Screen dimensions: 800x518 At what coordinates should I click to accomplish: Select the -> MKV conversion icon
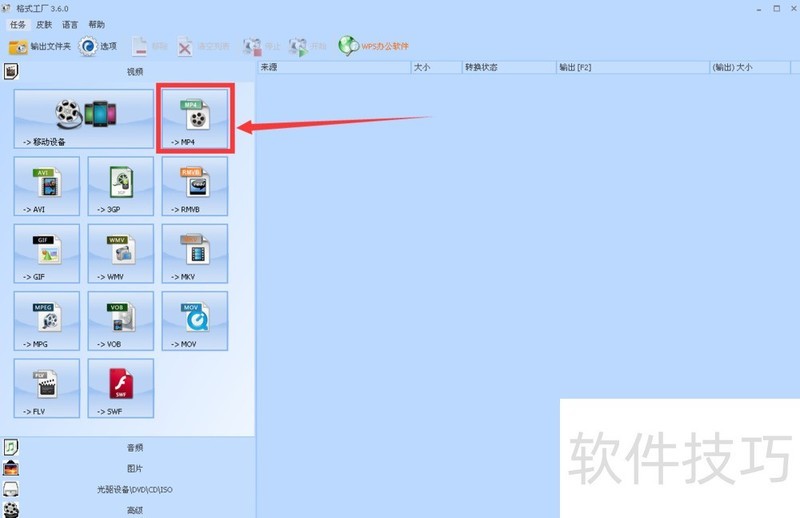[195, 254]
